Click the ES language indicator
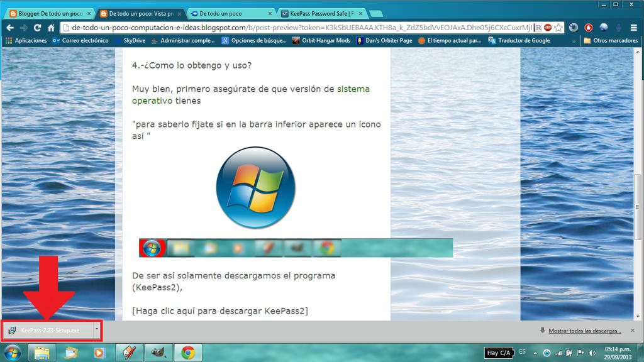This screenshot has width=644, height=362. (523, 352)
